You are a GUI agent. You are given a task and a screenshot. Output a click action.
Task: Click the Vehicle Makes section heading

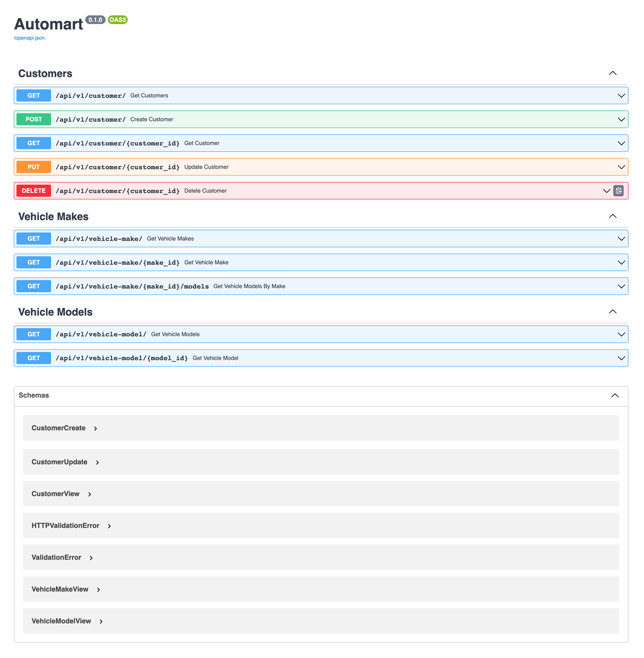[53, 216]
